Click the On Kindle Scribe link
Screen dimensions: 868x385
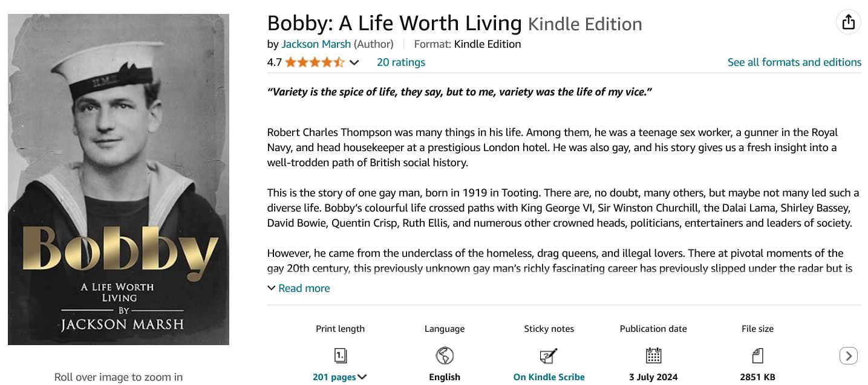coord(549,377)
